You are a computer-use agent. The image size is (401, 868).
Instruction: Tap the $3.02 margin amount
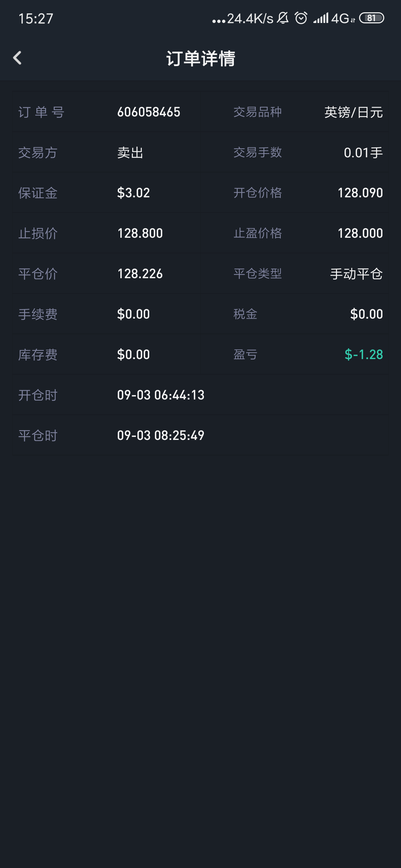[x=133, y=193]
